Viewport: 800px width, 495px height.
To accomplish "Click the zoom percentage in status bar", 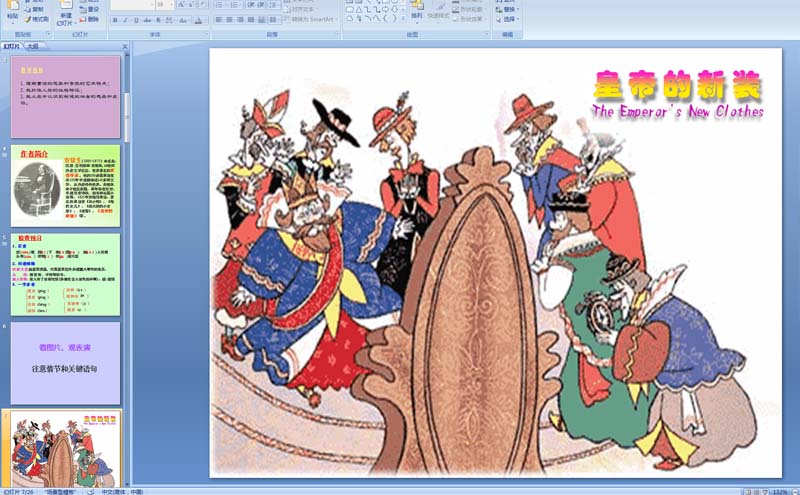I will coord(780,492).
